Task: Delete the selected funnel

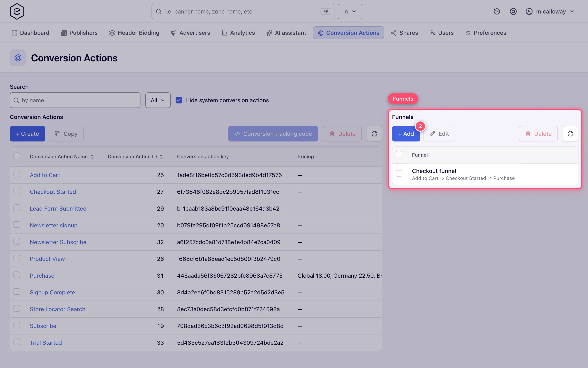Action: point(538,134)
